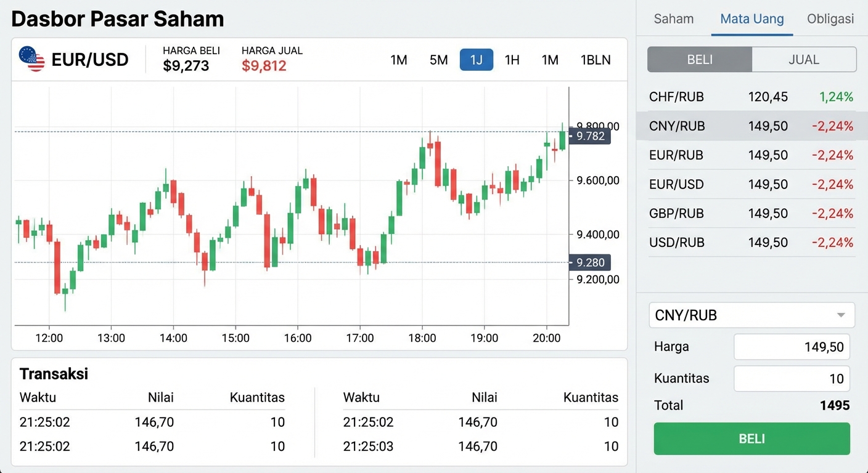Open the CNY/RUB pair dropdown arrow

(841, 315)
